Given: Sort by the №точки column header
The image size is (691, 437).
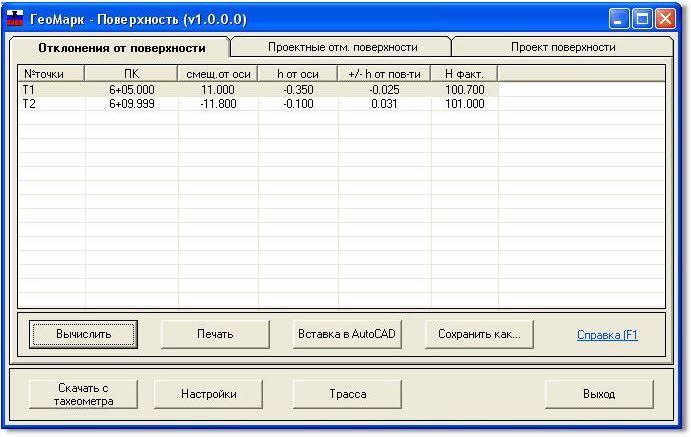Looking at the screenshot, I should click(x=51, y=74).
